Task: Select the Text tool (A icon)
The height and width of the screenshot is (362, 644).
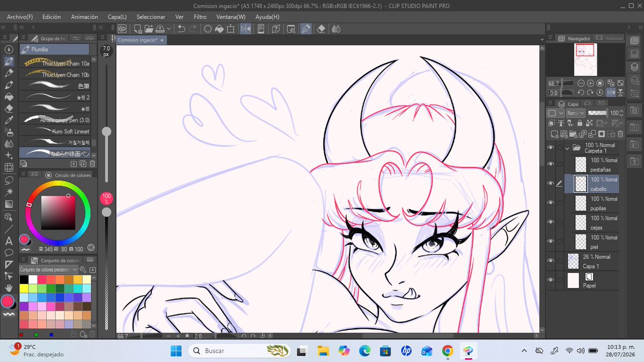Action: [9, 241]
